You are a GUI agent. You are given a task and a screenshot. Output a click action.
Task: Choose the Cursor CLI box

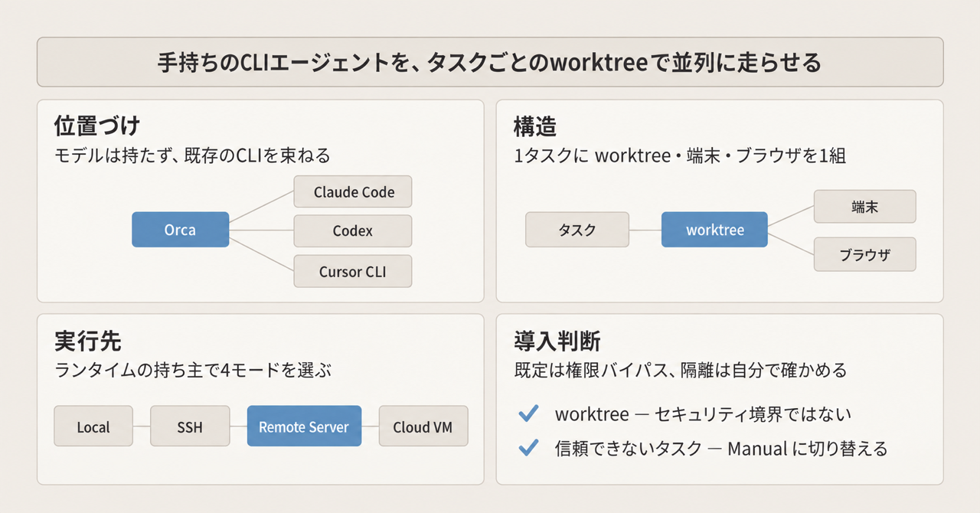(353, 272)
